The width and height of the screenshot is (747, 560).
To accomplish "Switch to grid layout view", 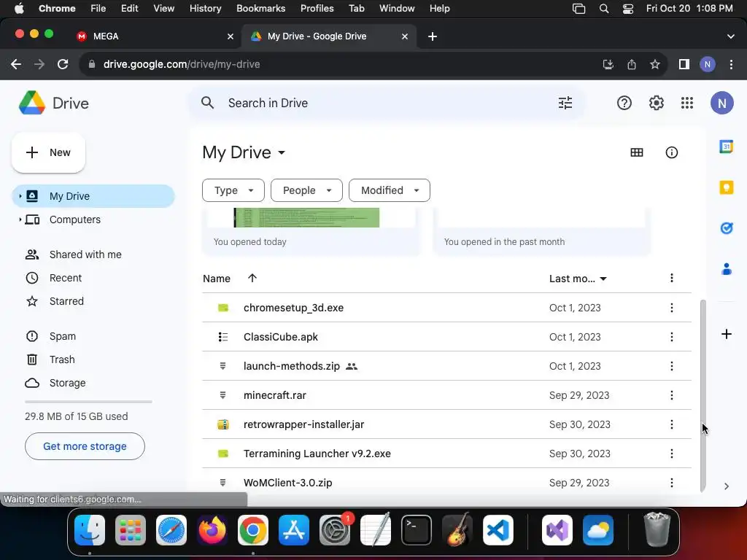I will [x=636, y=152].
